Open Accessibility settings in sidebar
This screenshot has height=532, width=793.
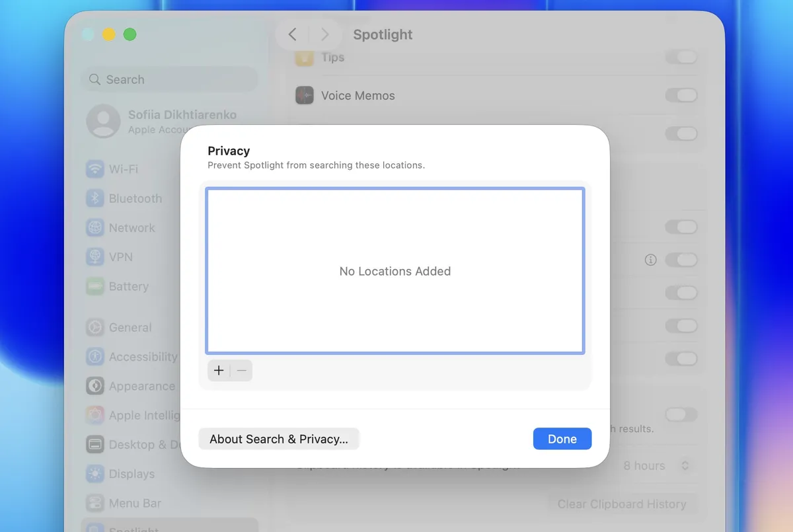pyautogui.click(x=132, y=357)
